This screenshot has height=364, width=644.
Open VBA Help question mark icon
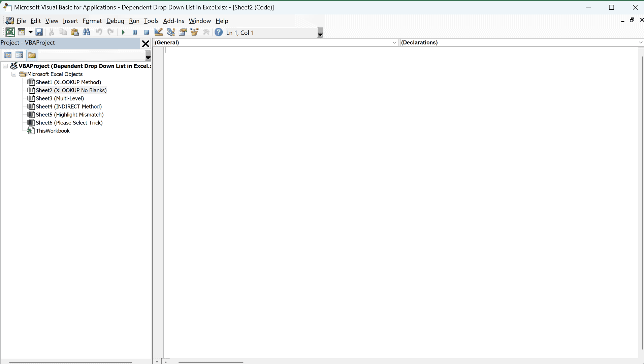(219, 32)
